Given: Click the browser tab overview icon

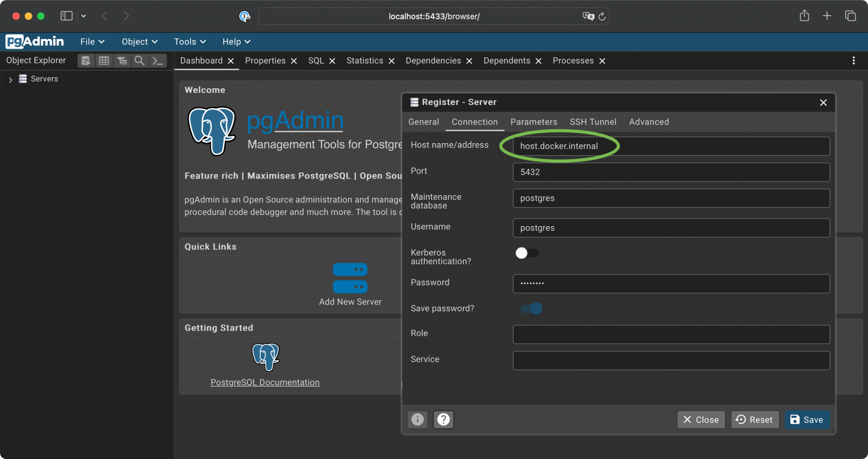Looking at the screenshot, I should [x=850, y=16].
